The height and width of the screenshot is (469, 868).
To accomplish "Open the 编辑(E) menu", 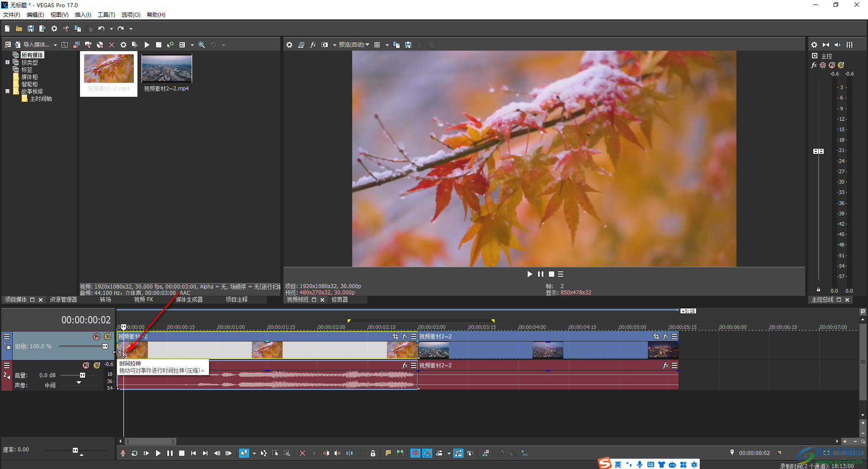I will 35,15.
